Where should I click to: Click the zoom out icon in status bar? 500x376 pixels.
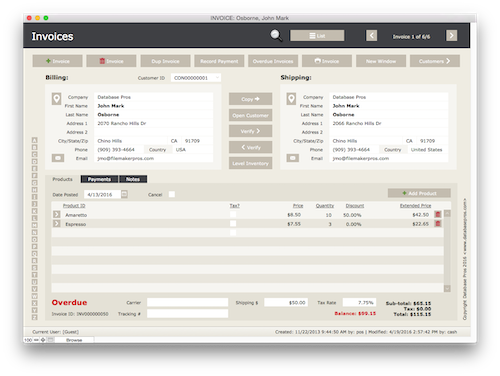click(36, 340)
